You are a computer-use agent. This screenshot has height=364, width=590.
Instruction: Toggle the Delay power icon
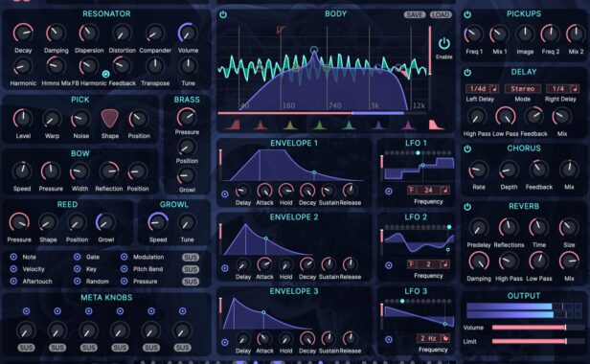pos(467,72)
